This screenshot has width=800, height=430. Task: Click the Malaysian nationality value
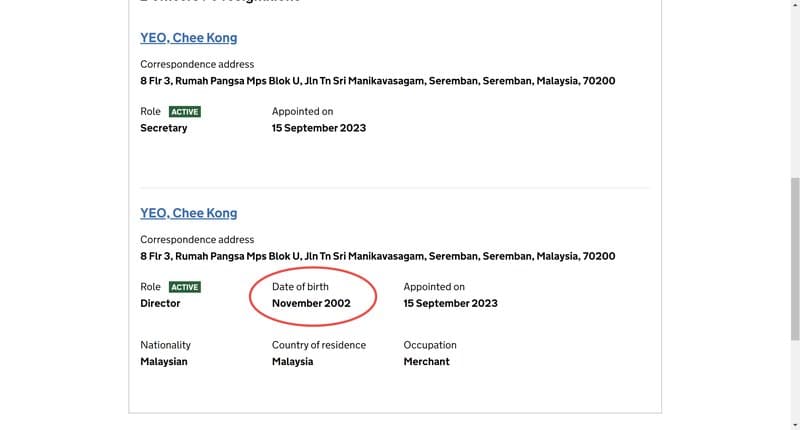click(164, 362)
